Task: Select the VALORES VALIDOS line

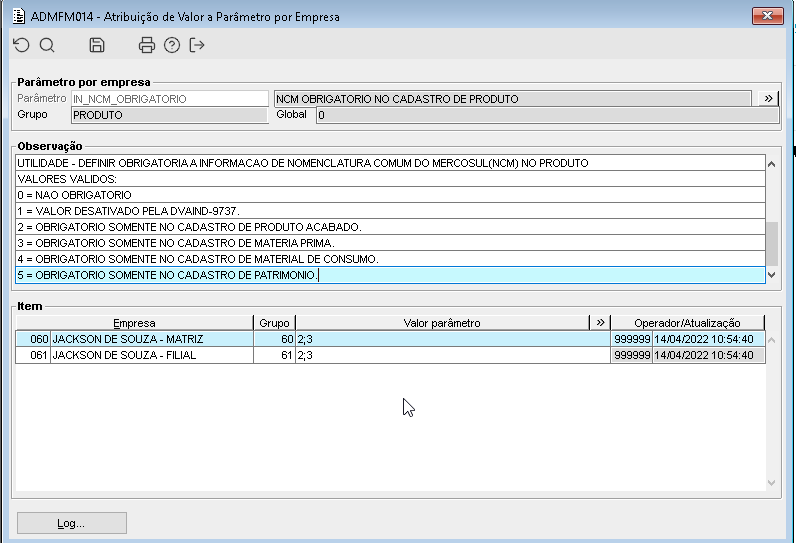Action: (x=390, y=179)
